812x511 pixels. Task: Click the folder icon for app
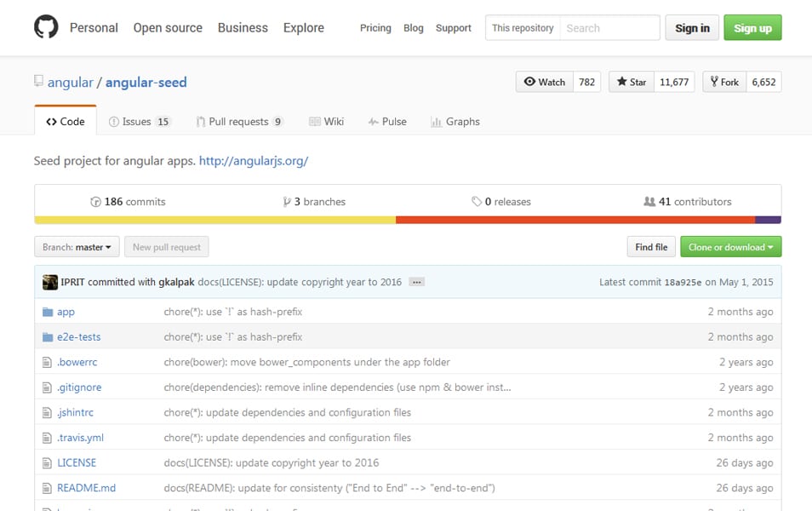(48, 312)
